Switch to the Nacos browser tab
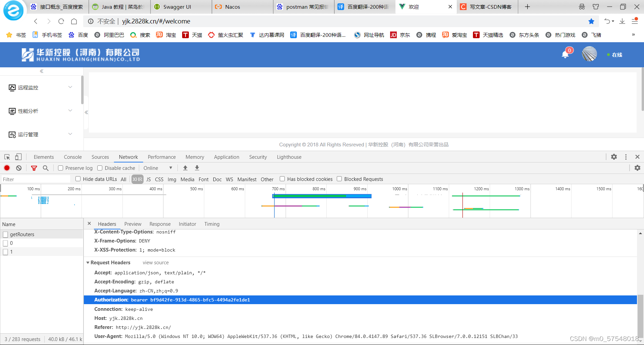The width and height of the screenshot is (644, 345). (243, 7)
